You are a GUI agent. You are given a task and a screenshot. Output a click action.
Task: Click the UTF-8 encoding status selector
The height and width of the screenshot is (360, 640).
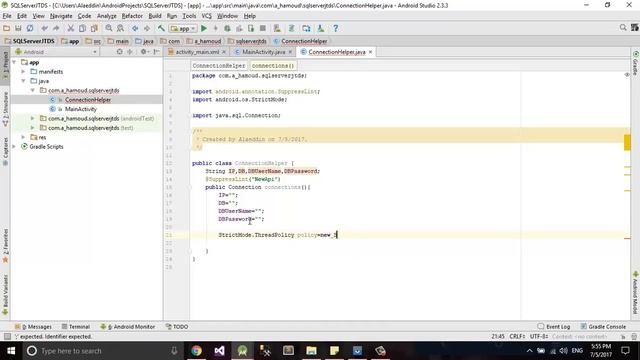pos(539,336)
